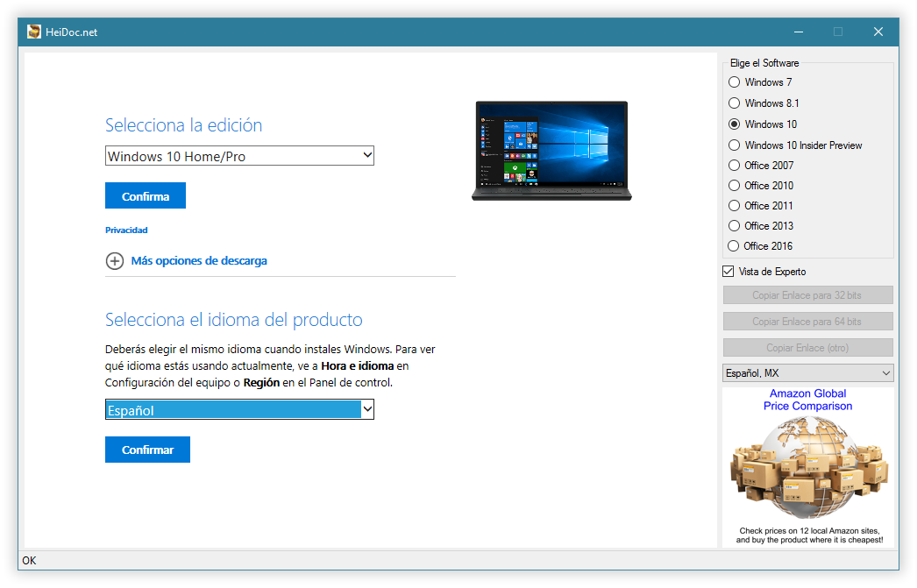Minimize the HeiDoc.net window
The image size is (917, 588).
[799, 32]
